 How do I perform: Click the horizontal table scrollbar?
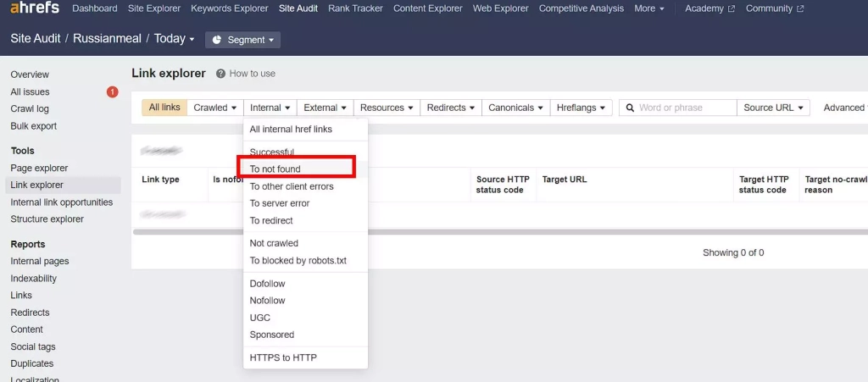500,232
